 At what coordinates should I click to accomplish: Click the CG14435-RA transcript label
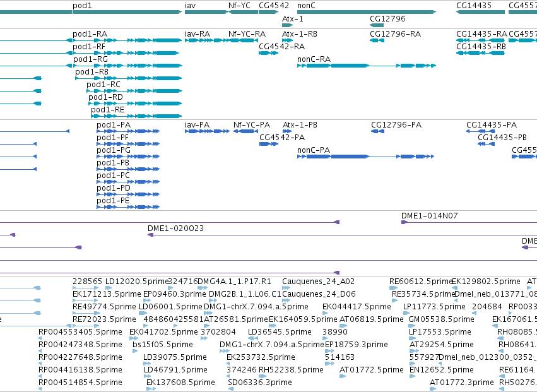point(482,34)
